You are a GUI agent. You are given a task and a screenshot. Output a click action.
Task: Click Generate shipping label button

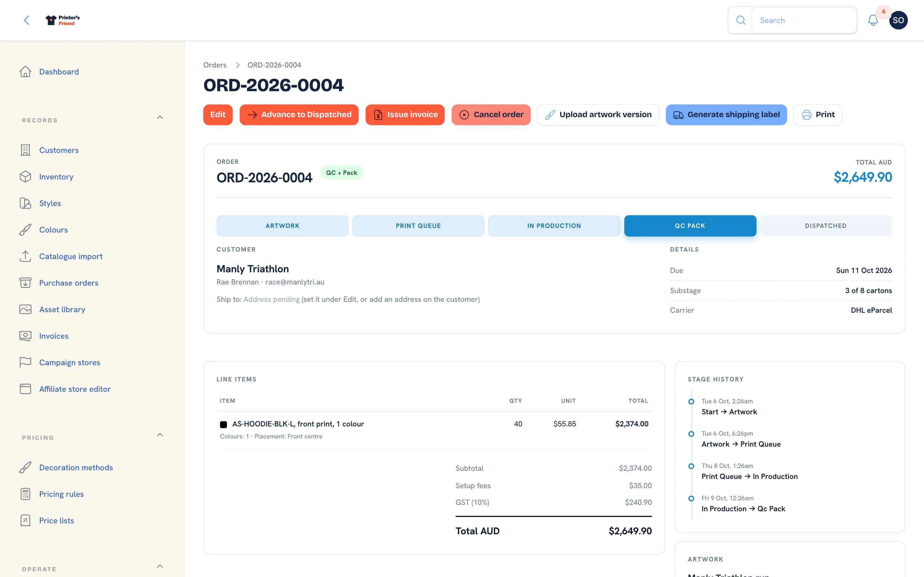(x=726, y=115)
